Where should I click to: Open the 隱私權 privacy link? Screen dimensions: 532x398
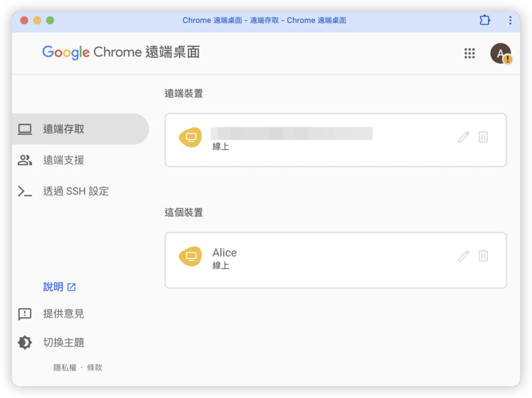65,367
